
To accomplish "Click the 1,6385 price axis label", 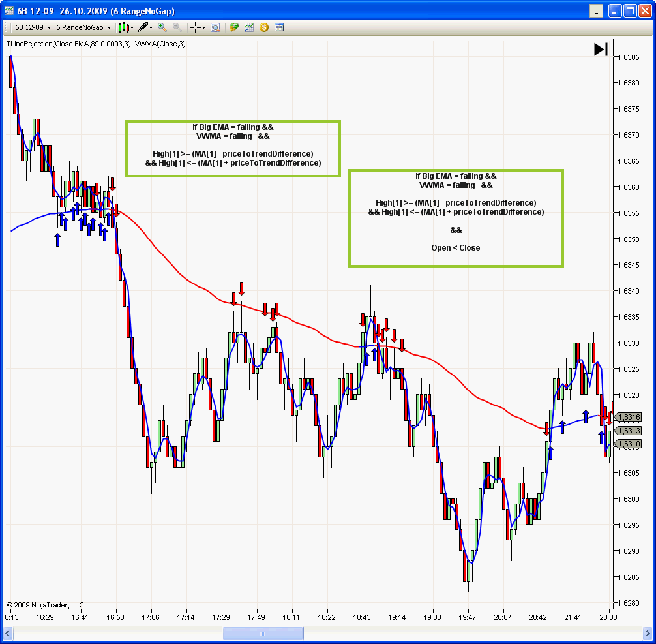I will (x=629, y=57).
